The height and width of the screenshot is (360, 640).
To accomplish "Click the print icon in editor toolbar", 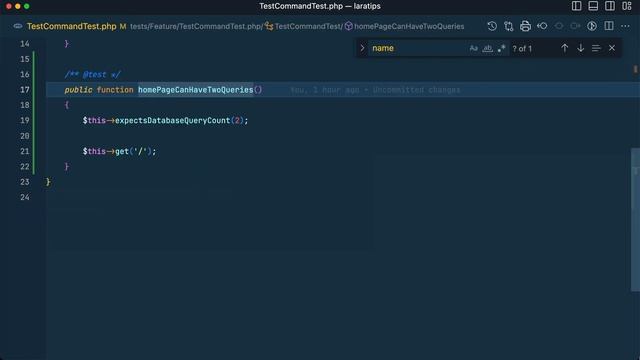I will point(525,26).
